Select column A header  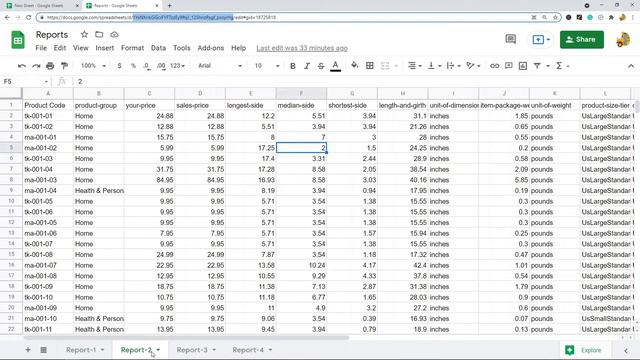[48, 93]
